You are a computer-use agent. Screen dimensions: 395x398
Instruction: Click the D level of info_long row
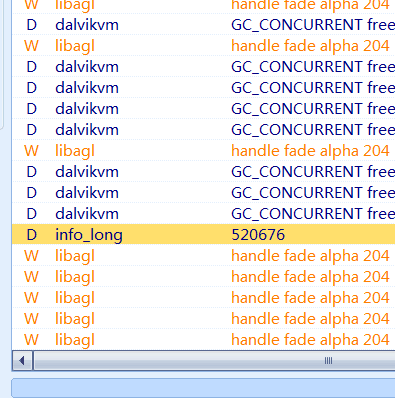tap(31, 235)
